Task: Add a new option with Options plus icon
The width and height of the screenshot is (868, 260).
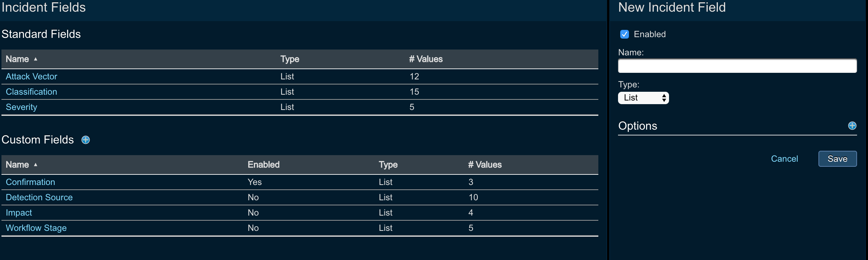Action: tap(852, 126)
